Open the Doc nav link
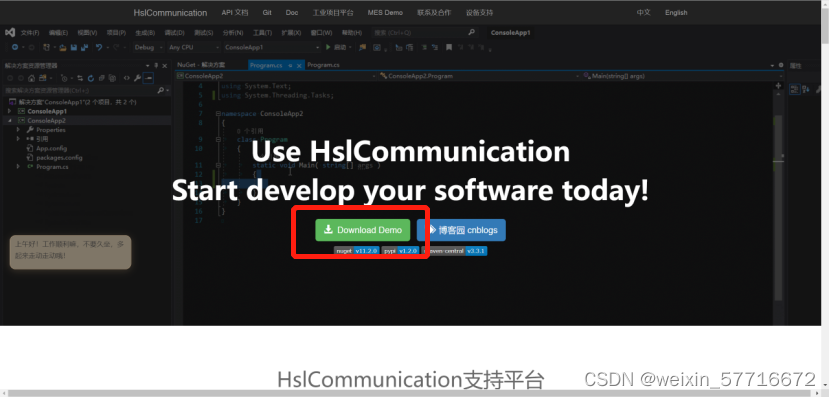Screen dimensions: 830x398 coord(292,13)
